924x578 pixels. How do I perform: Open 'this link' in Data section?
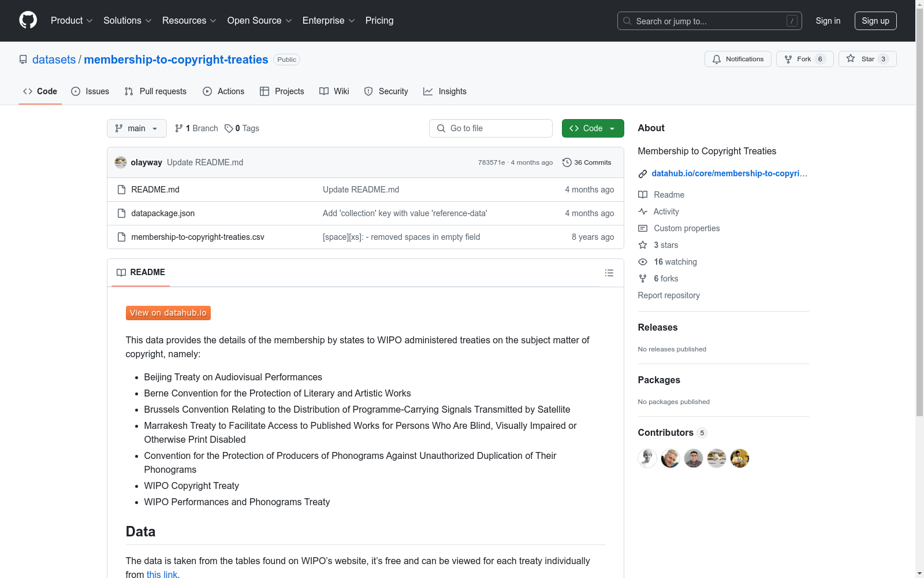[162, 575]
